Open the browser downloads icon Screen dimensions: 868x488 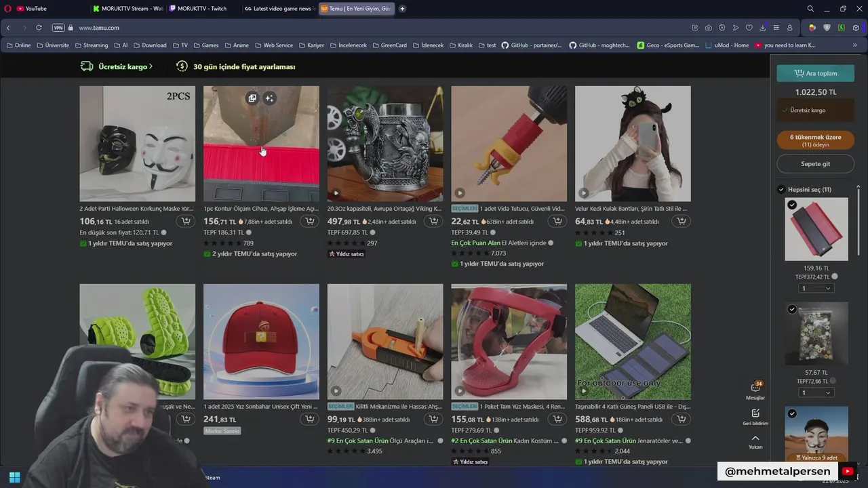[762, 28]
